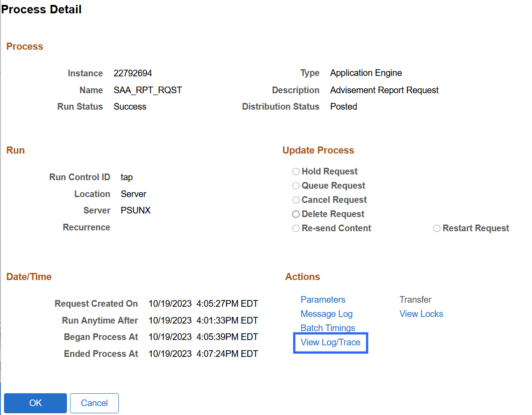Click the Run Status value Success
This screenshot has height=415, width=532.
pyautogui.click(x=130, y=107)
